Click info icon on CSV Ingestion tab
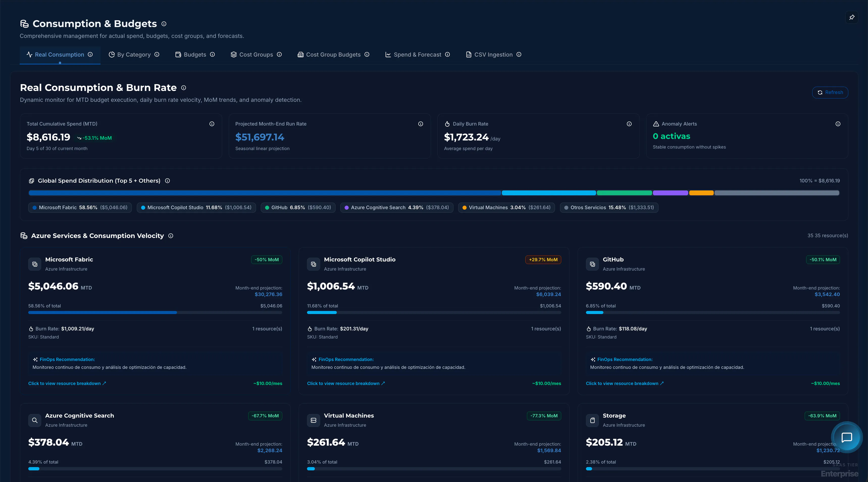Image resolution: width=868 pixels, height=482 pixels. [x=519, y=54]
